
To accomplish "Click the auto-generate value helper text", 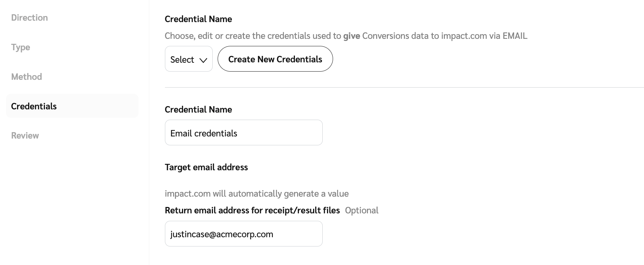I will point(256,194).
